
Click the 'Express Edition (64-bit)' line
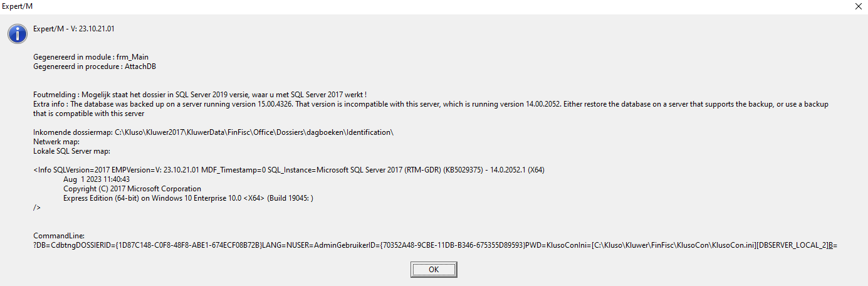pyautogui.click(x=187, y=198)
